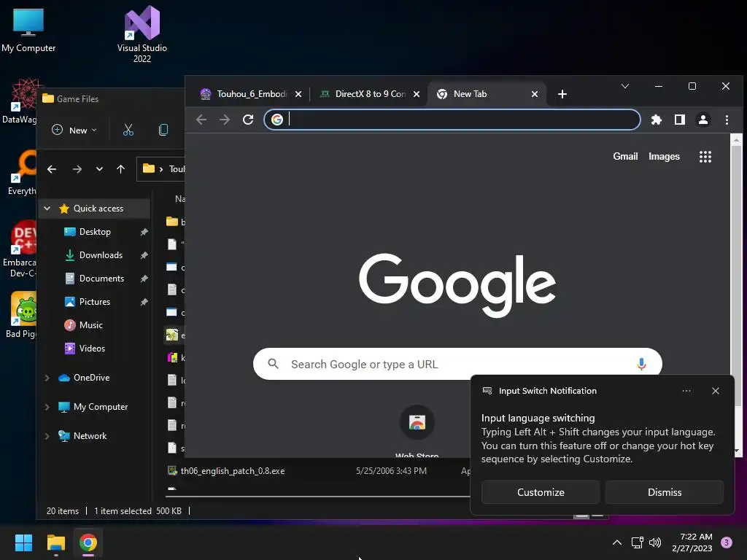Reload the current Chrome page
This screenshot has height=560, width=747.
(x=248, y=120)
